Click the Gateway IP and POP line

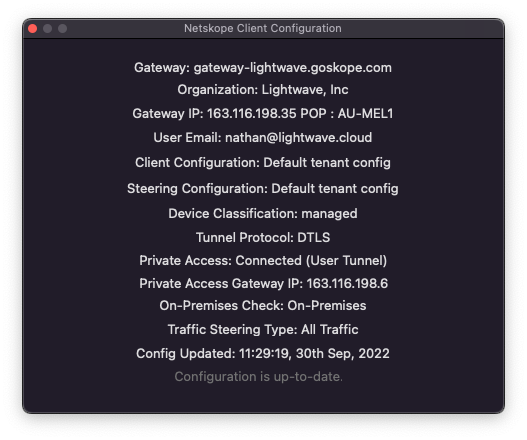tap(263, 114)
